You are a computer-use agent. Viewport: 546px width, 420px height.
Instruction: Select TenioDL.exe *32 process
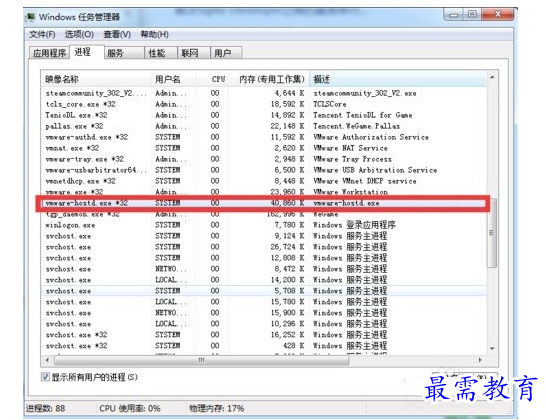pyautogui.click(x=264, y=115)
